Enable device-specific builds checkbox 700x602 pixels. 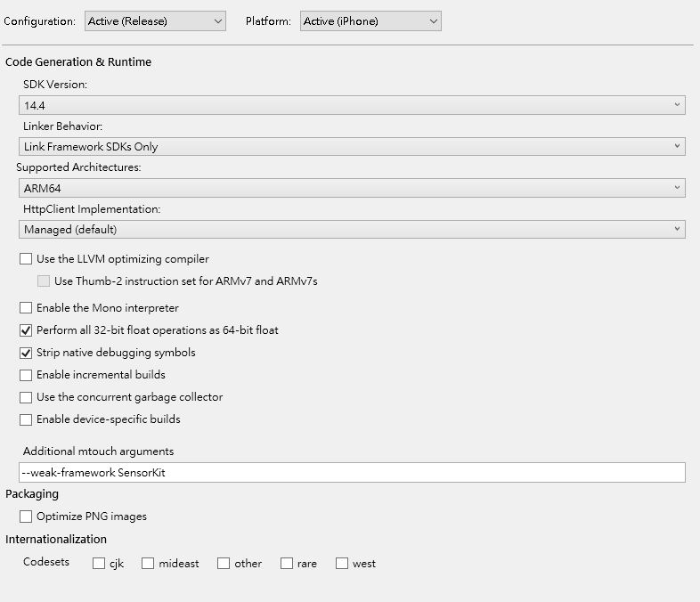tap(26, 419)
